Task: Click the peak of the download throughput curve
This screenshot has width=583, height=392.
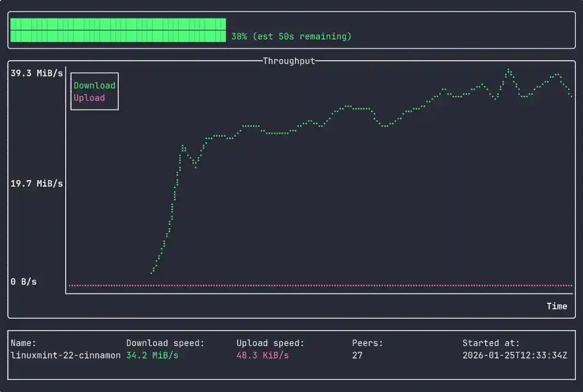Action: point(509,70)
